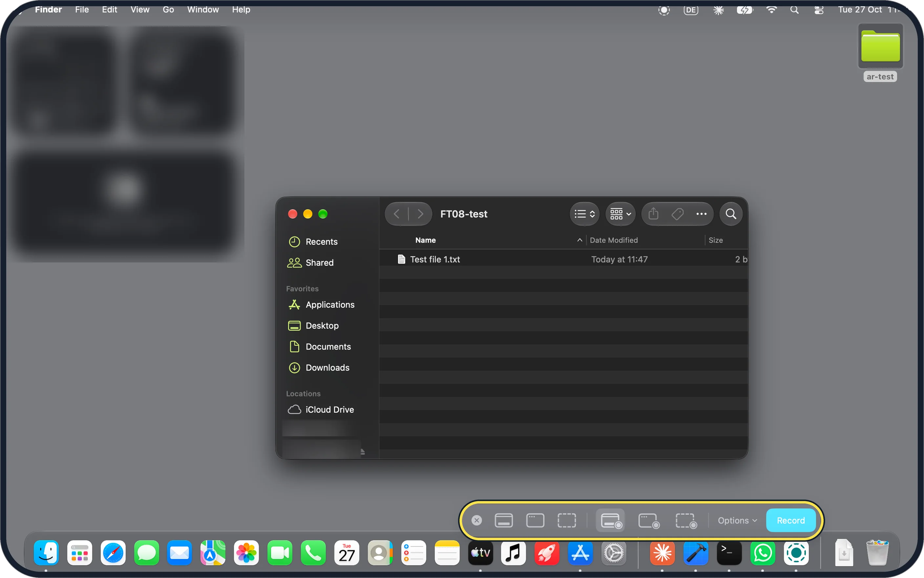Change Finder view style switcher
The image size is (924, 578).
coord(584,214)
